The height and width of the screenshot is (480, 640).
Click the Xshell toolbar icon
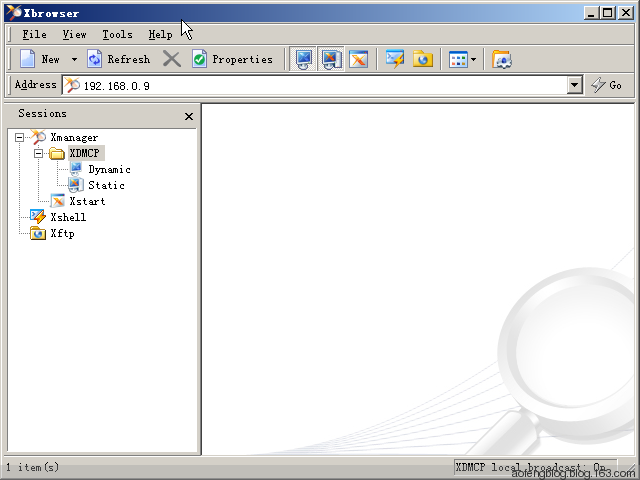click(x=395, y=59)
